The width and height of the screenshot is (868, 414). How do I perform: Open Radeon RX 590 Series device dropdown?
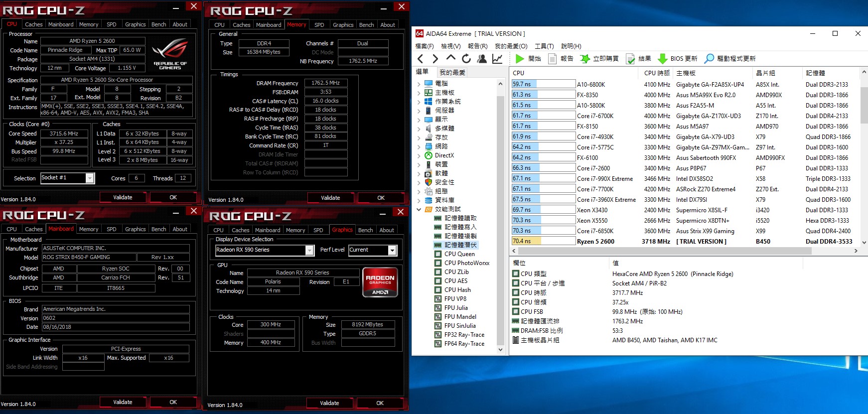309,250
